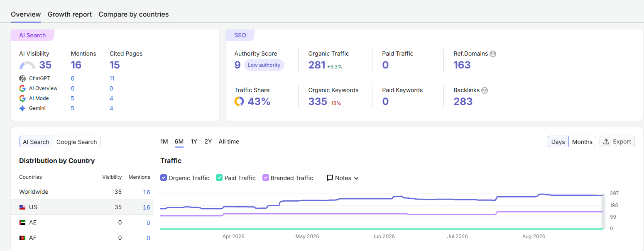Click the Ref.Domains value 163
Viewport: 644px width, 251px height.
(x=462, y=65)
